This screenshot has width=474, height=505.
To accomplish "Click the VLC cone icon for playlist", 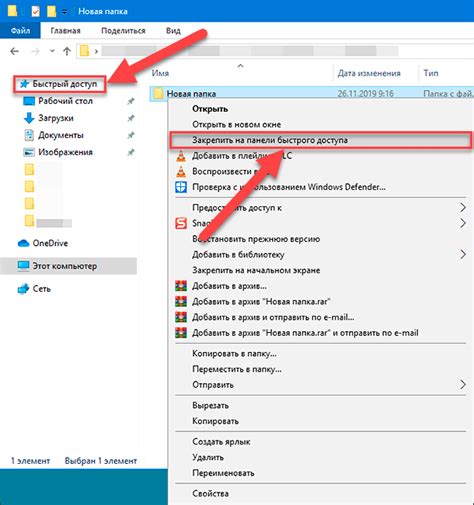I will pyautogui.click(x=181, y=156).
